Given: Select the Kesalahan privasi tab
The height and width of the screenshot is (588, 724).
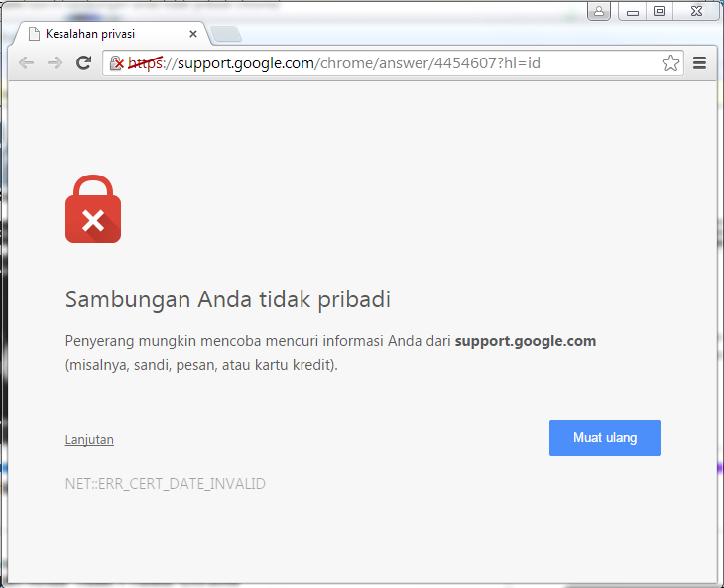Looking at the screenshot, I should click(112, 34).
